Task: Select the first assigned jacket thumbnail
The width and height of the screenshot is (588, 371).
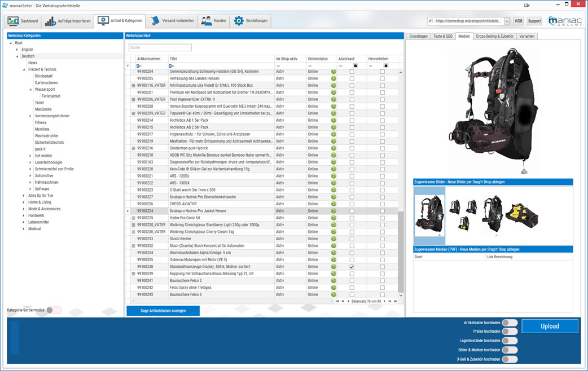Action: [x=429, y=215]
